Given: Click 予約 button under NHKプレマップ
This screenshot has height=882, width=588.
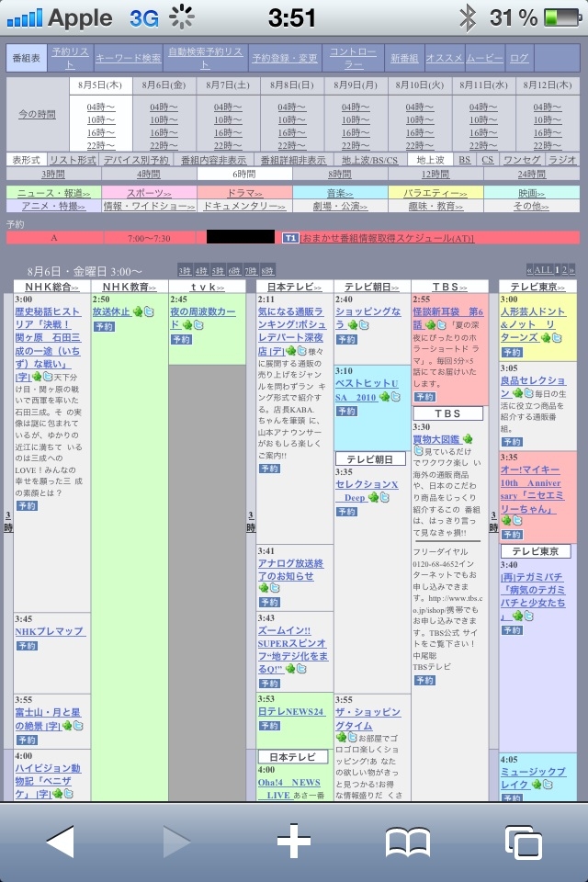Looking at the screenshot, I should coord(27,646).
